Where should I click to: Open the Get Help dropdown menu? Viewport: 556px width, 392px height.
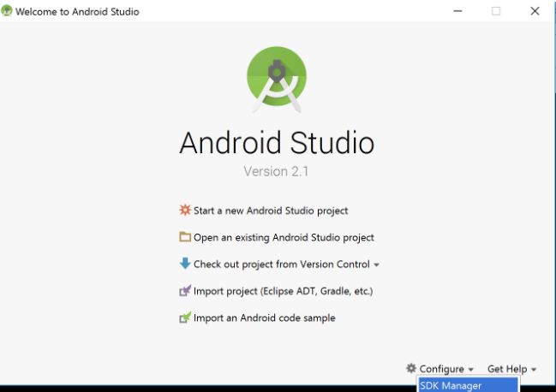pyautogui.click(x=511, y=369)
